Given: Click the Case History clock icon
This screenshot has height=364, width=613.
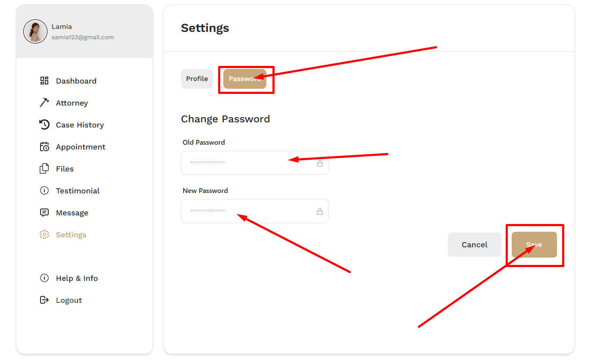Looking at the screenshot, I should 44,124.
